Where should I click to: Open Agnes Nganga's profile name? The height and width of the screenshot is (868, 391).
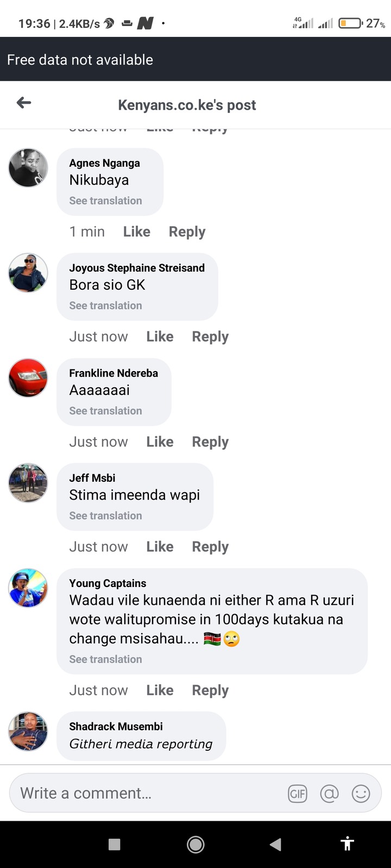tap(104, 163)
